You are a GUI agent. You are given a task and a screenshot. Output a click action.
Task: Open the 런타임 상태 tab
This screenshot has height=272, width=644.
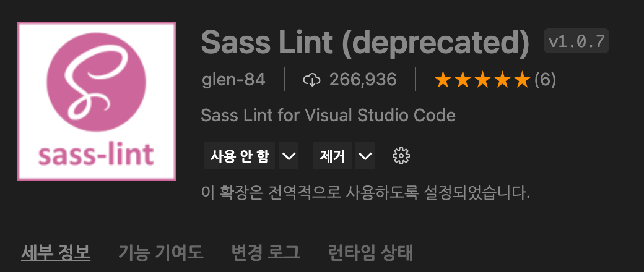[370, 252]
